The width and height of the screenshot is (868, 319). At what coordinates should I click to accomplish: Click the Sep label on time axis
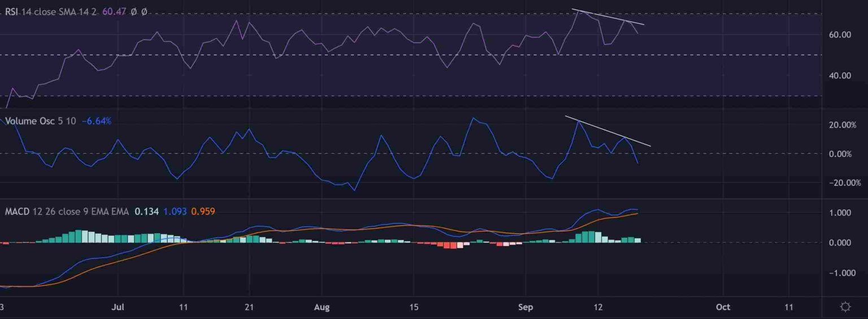coord(525,307)
